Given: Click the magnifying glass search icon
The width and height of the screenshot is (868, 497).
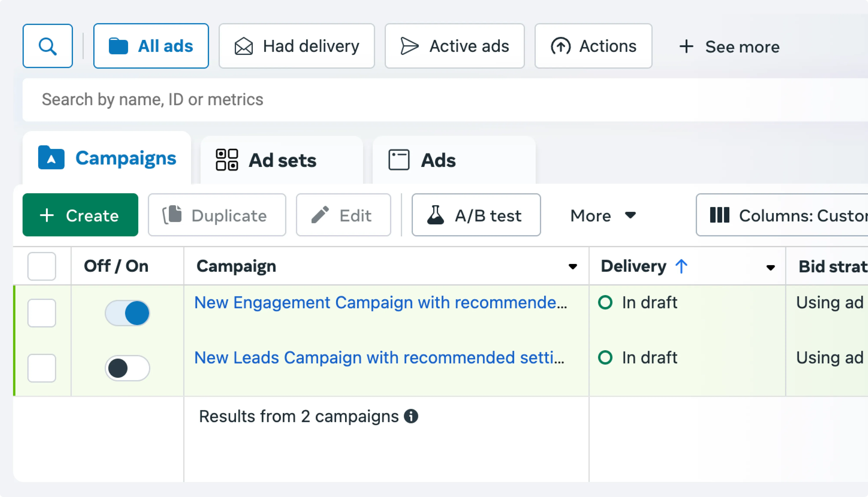Looking at the screenshot, I should click(x=48, y=46).
